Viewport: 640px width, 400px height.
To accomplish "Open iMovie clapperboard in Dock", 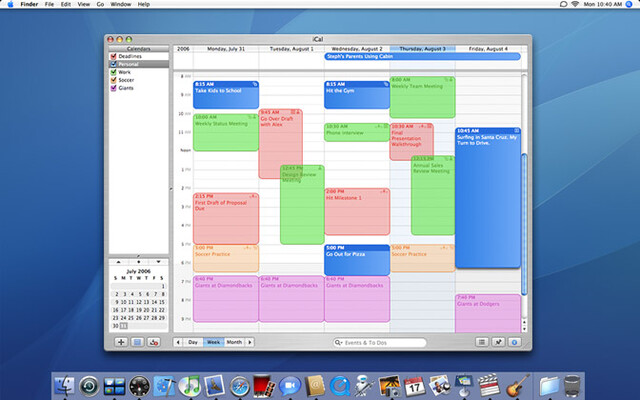I will pyautogui.click(x=489, y=386).
